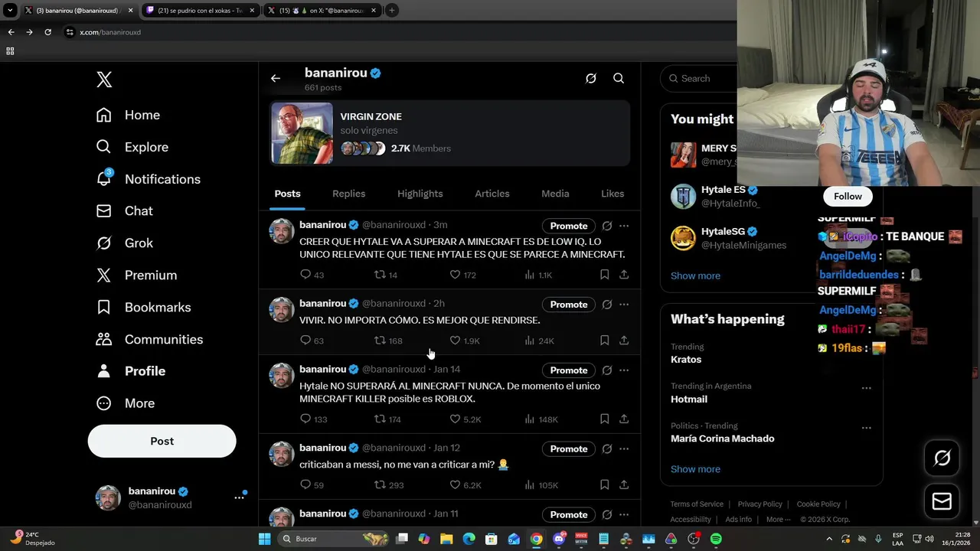Go back with the profile arrow
Image resolution: width=980 pixels, height=551 pixels.
[x=276, y=78]
